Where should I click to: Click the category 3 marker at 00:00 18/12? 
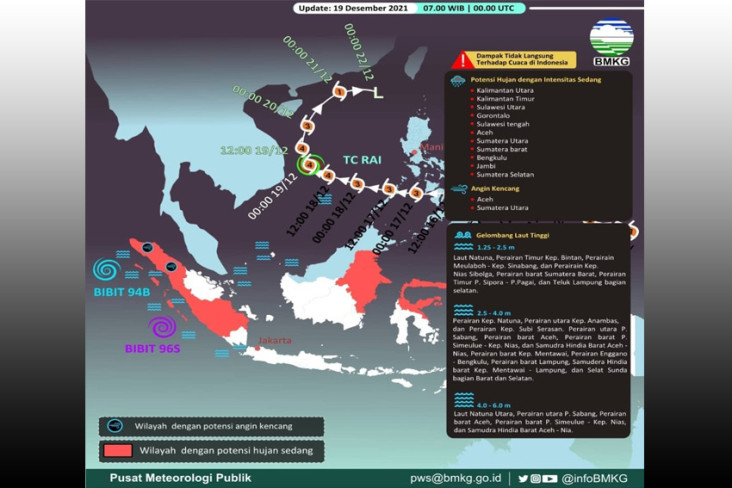point(357,184)
